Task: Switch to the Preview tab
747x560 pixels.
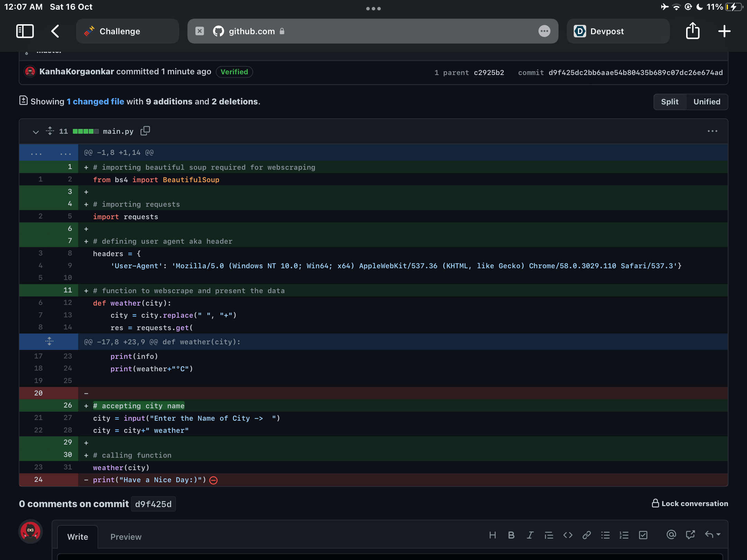Action: [126, 537]
